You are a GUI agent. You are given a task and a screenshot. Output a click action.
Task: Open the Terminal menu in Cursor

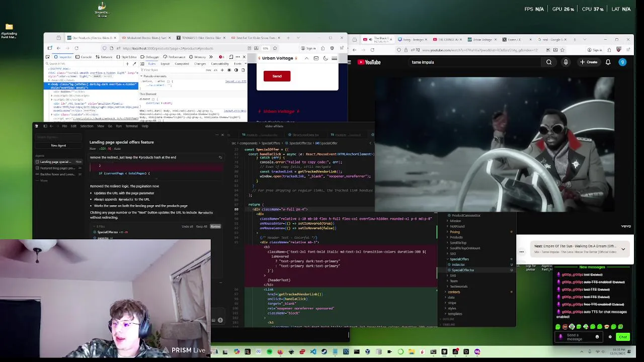click(x=131, y=126)
